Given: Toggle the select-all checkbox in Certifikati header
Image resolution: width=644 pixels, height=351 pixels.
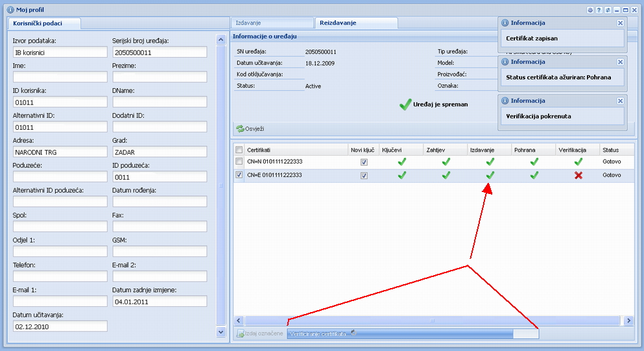Looking at the screenshot, I should tap(239, 150).
